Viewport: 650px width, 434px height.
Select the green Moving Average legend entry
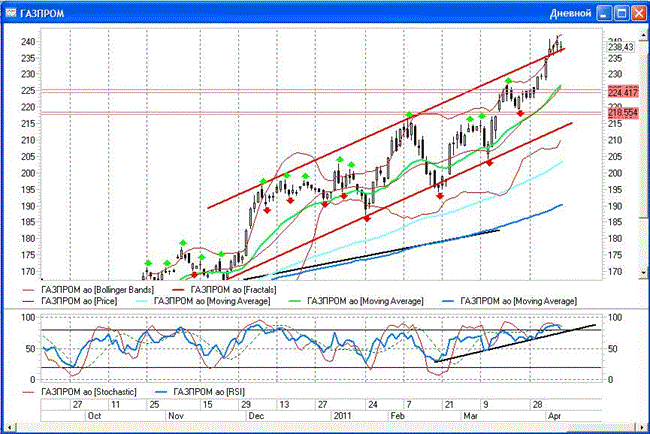(356, 301)
